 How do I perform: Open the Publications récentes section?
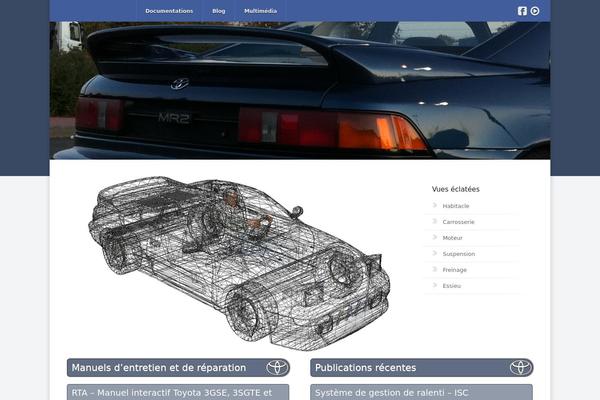coord(422,367)
